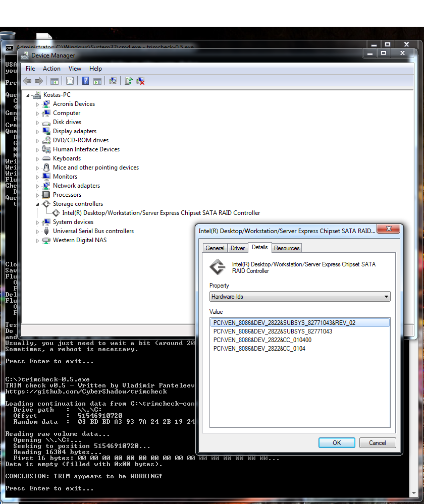Click the System devices icon
The height and width of the screenshot is (504, 424).
click(46, 222)
